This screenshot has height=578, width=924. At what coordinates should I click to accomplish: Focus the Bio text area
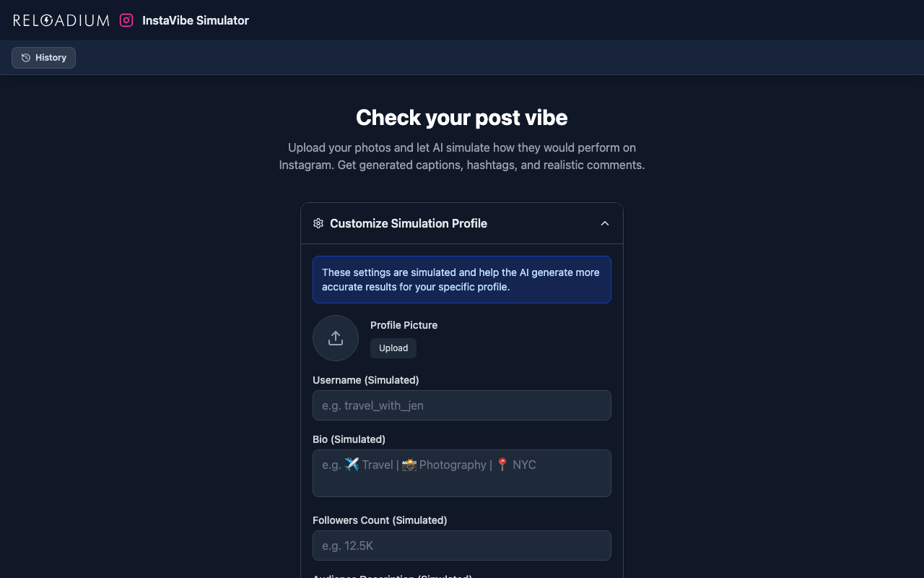(462, 473)
